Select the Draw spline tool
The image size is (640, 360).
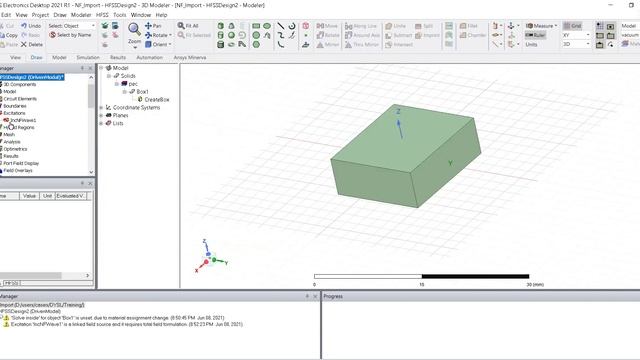tap(281, 35)
